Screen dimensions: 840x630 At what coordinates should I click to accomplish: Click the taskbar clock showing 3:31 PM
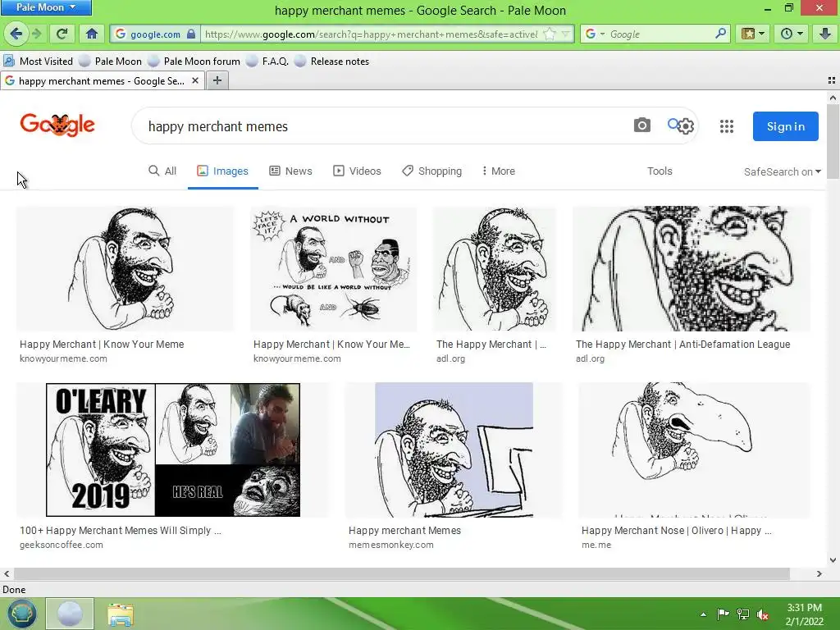804,614
